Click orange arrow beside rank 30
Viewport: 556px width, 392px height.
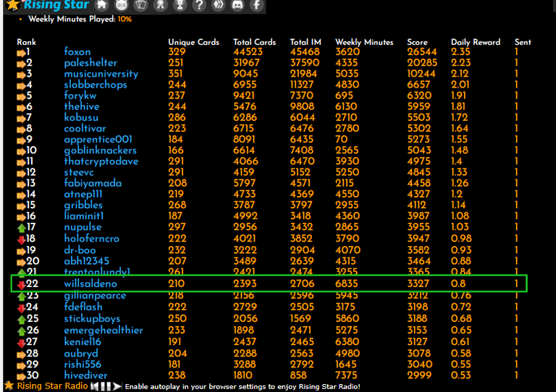tap(21, 376)
